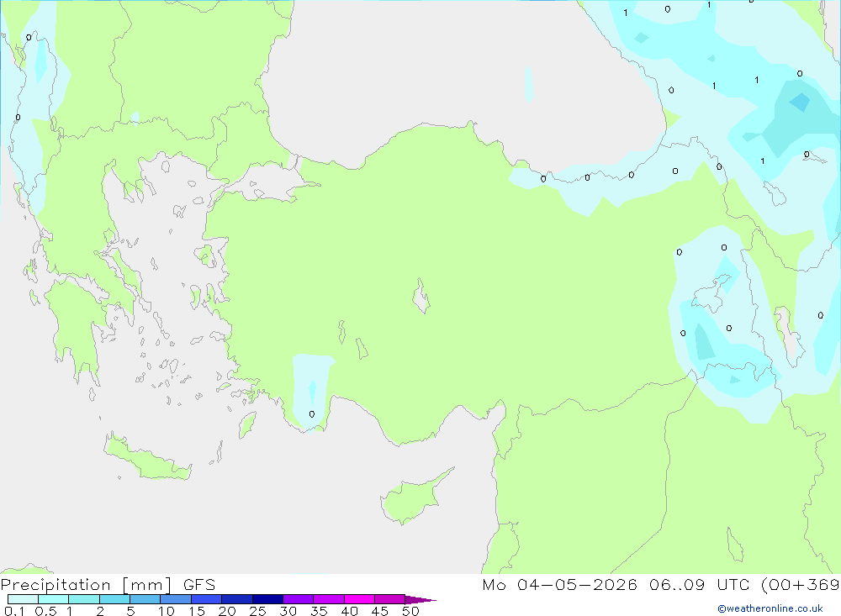The image size is (841, 616).
Task: Click the legend value '20'
Action: pos(227,611)
